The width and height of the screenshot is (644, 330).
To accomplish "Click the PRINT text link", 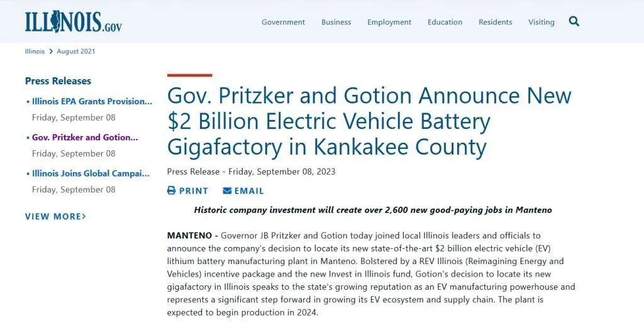I will [x=194, y=191].
